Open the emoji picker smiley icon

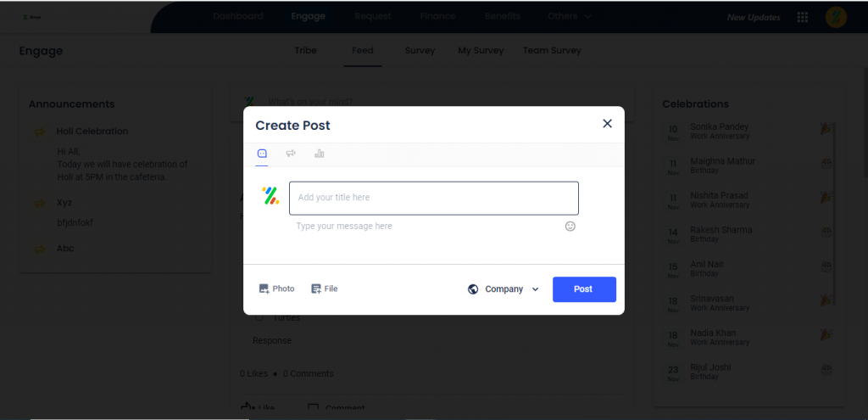coord(570,226)
